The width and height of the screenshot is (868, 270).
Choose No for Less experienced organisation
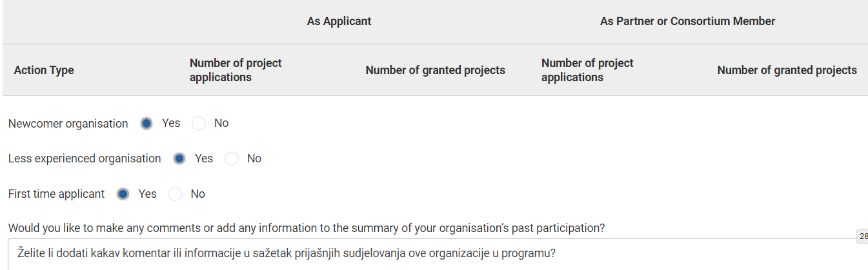pos(232,159)
